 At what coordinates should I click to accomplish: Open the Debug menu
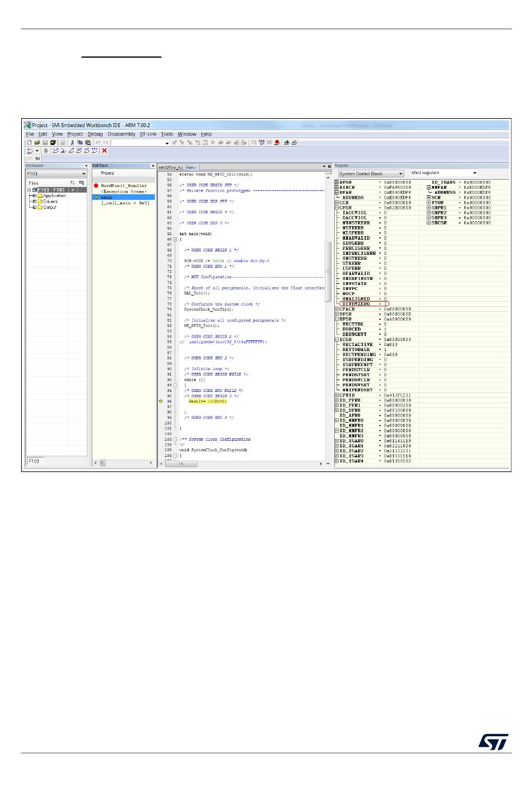[x=95, y=134]
